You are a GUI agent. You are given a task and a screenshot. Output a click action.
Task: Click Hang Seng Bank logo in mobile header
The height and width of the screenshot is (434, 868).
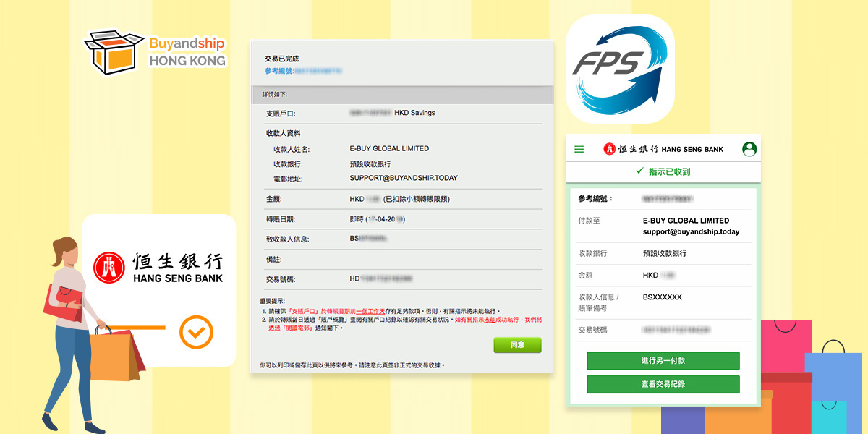pos(663,149)
